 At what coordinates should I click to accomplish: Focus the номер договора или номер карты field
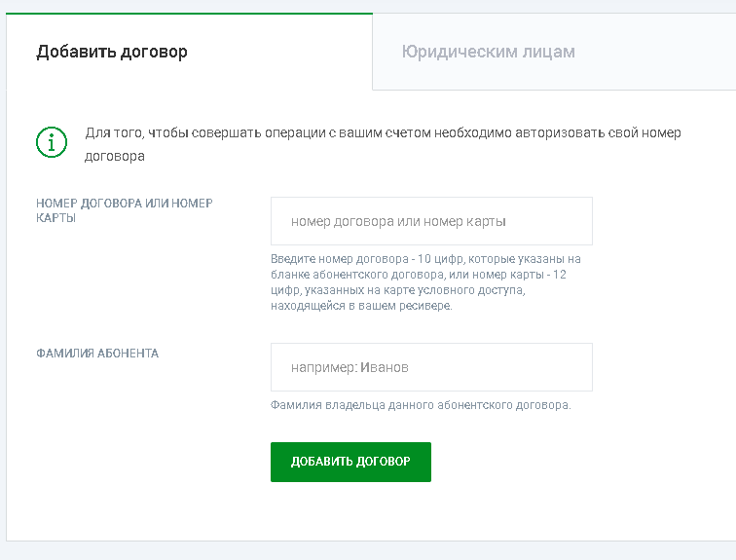point(431,221)
